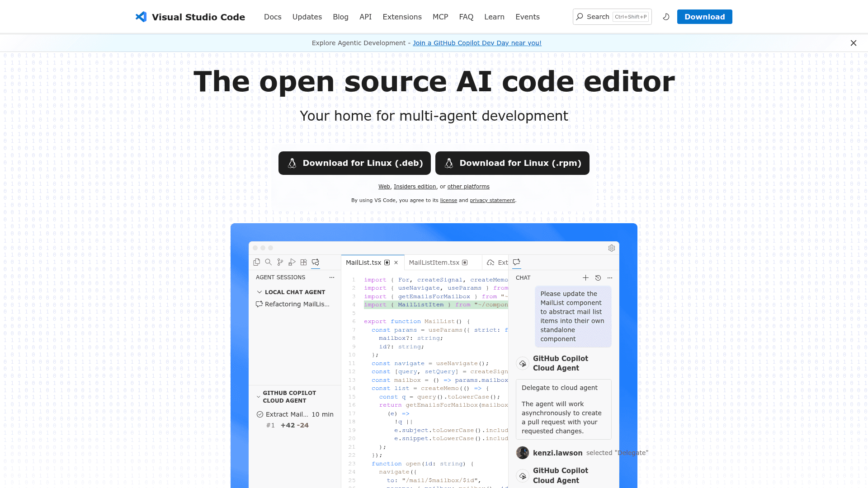The width and height of the screenshot is (868, 488).
Task: Open the MCP navigation item
Action: 440,17
